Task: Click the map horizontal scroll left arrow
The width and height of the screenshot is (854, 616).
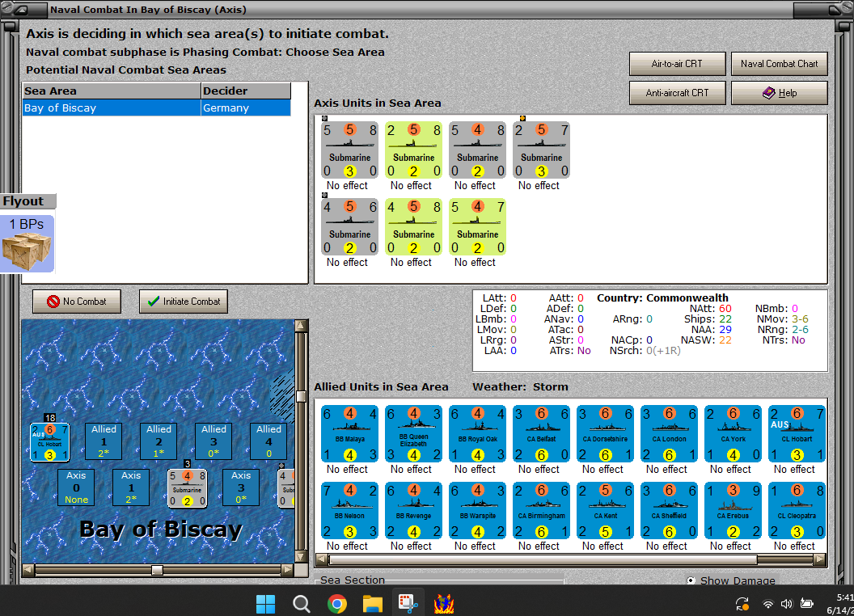Action: point(27,570)
